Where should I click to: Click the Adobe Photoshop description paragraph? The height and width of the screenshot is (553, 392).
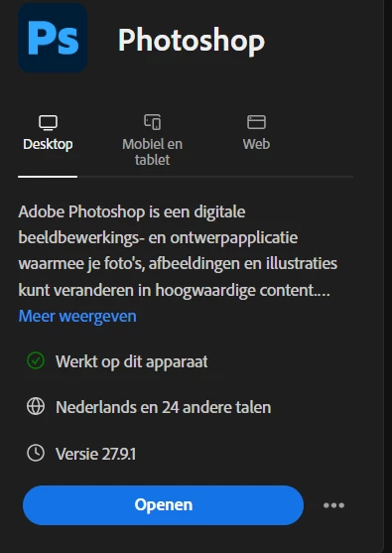[178, 251]
